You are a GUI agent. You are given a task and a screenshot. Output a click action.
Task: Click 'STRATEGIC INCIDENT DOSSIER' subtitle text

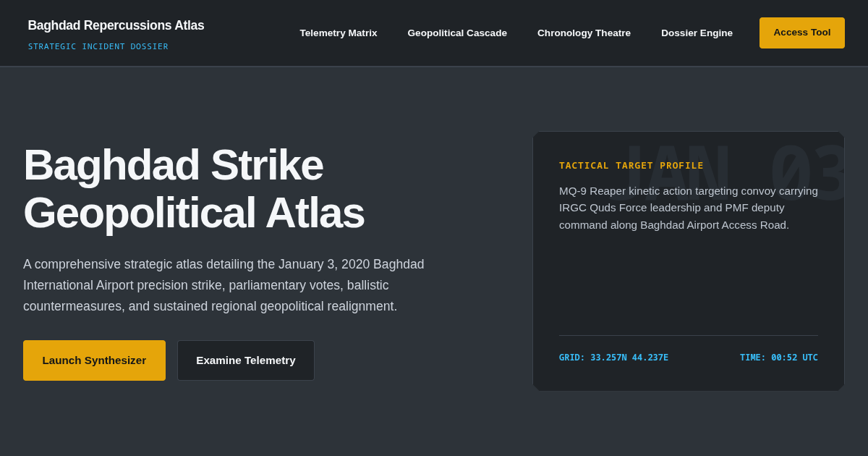tap(98, 47)
